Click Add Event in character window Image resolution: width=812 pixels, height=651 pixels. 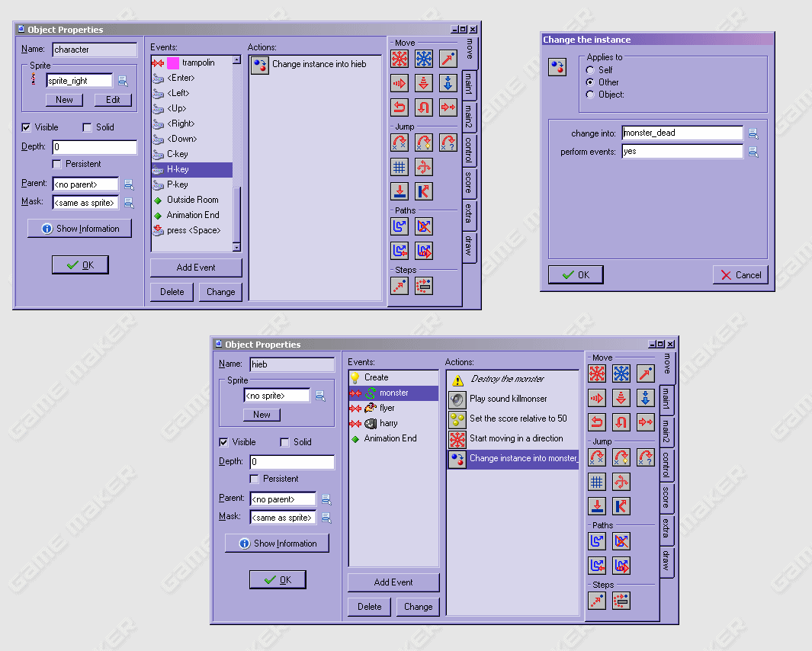[x=196, y=268]
